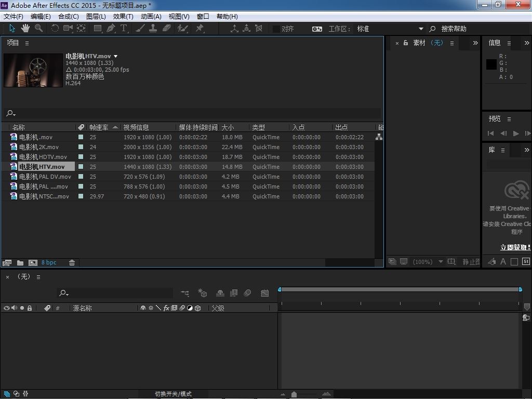Create a new composition from icon
The image size is (532, 399).
(33, 262)
